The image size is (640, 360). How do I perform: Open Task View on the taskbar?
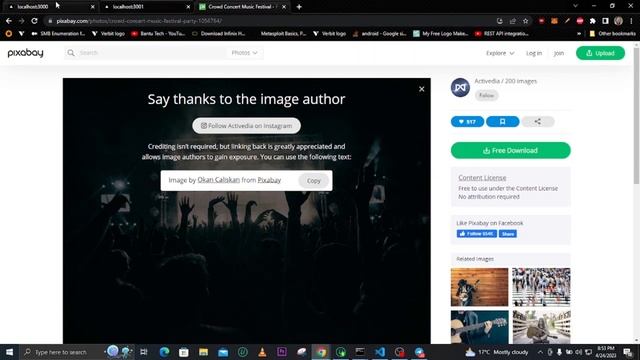click(x=144, y=352)
